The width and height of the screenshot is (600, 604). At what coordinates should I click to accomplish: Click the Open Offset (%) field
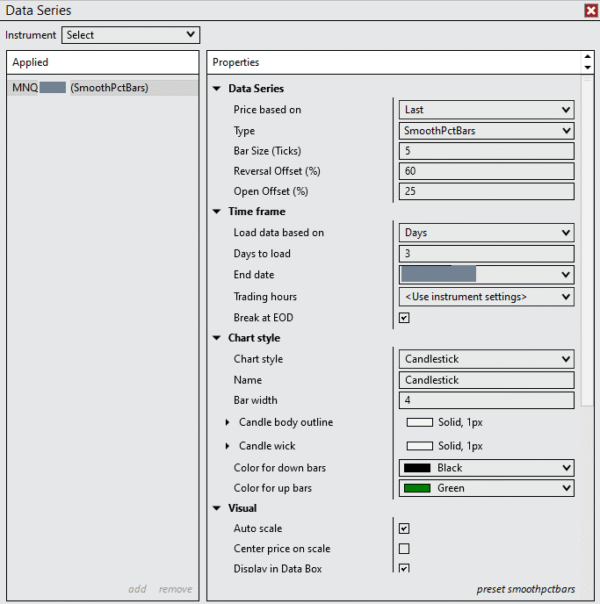pyautogui.click(x=486, y=191)
